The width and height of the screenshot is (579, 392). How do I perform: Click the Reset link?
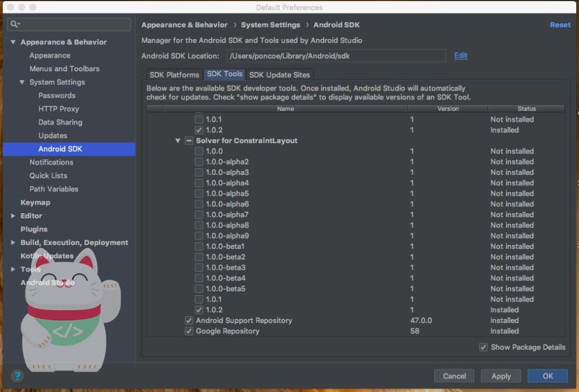(560, 25)
